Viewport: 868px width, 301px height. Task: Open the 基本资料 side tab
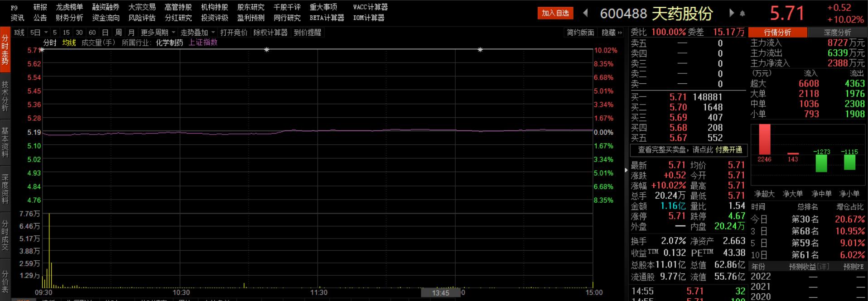point(5,142)
